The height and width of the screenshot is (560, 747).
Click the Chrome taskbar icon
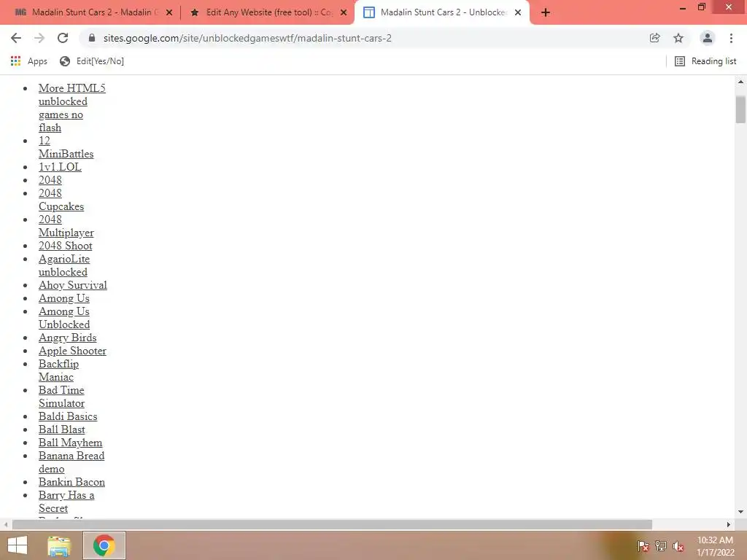(104, 545)
